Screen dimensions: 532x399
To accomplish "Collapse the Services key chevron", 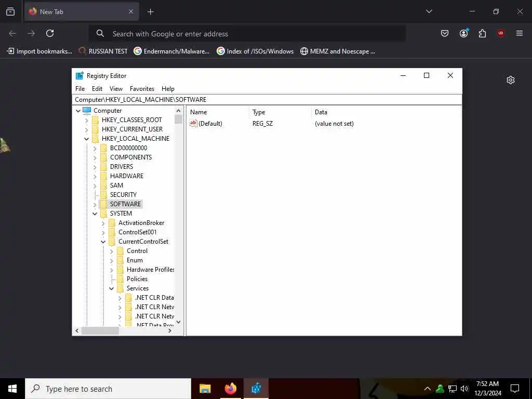I will pyautogui.click(x=111, y=288).
